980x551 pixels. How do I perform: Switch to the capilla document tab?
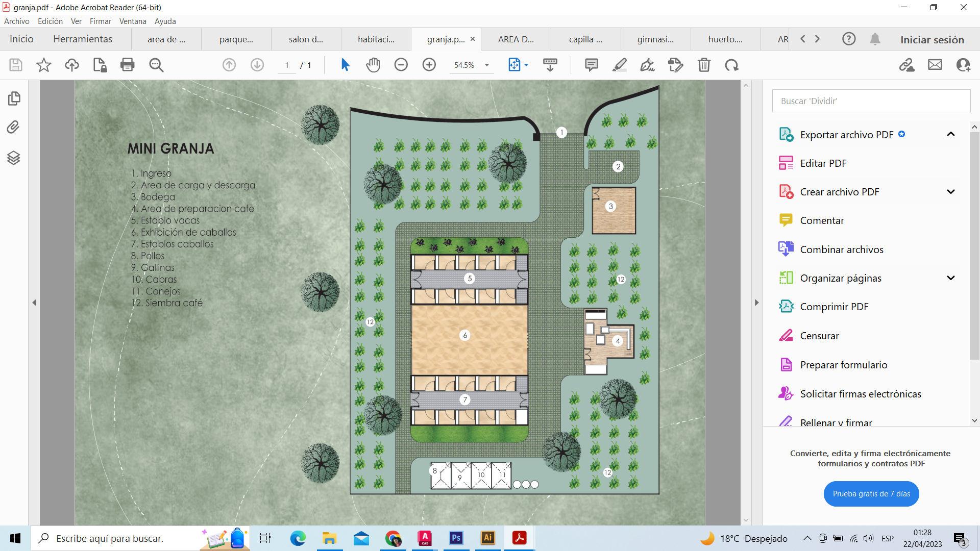point(585,39)
